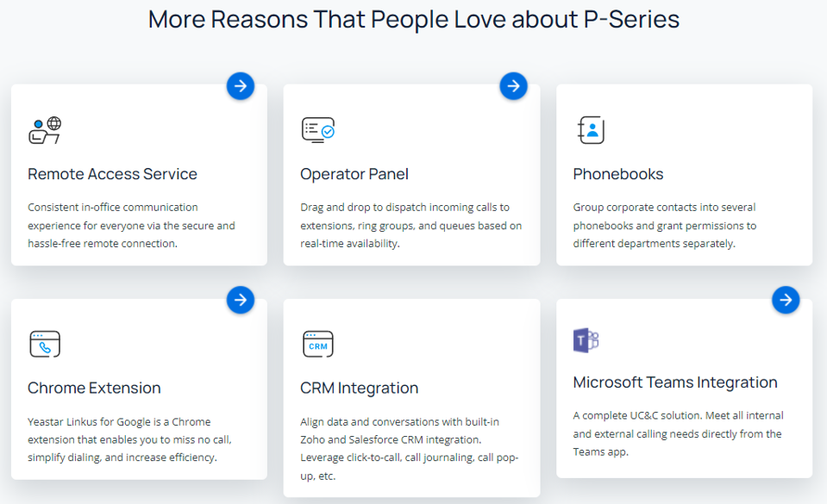Open the Chrome Extension heading

coord(94,388)
